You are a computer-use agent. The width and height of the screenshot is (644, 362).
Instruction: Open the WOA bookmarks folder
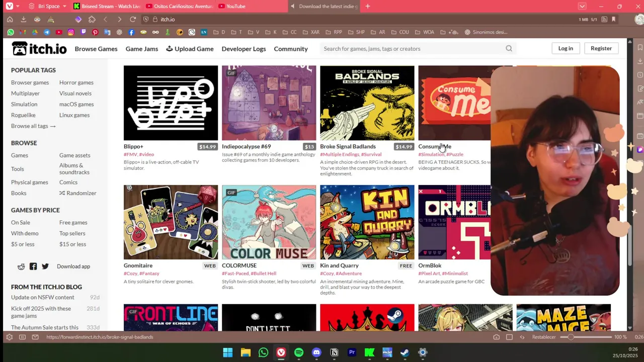424,32
